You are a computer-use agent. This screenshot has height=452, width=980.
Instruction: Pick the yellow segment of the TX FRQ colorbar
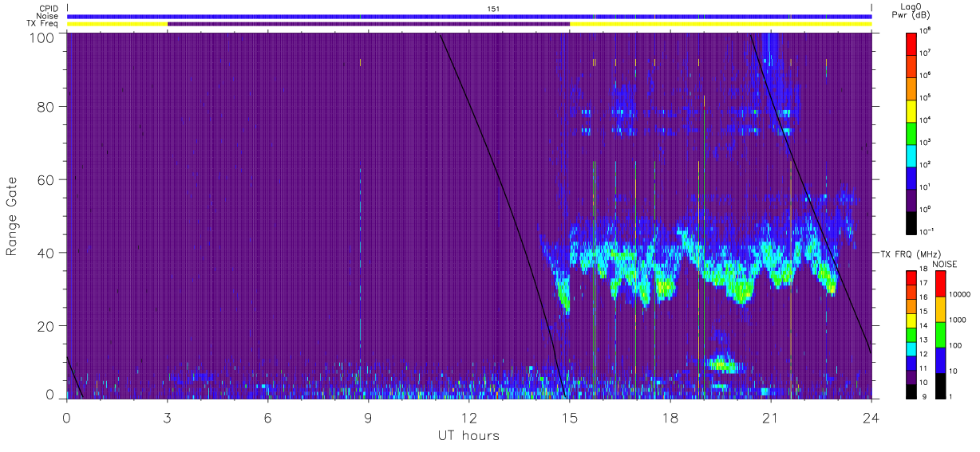coord(911,320)
